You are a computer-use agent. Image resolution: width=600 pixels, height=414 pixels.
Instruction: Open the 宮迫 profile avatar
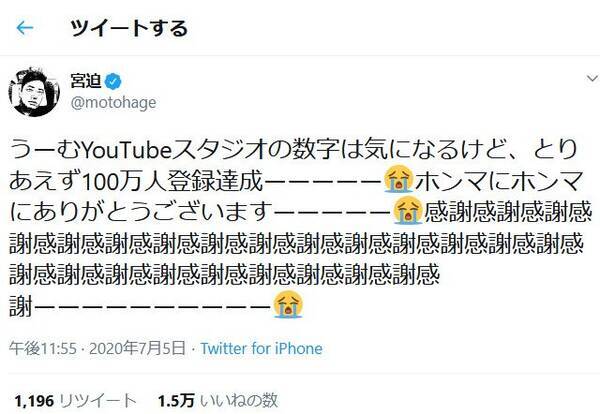(x=31, y=91)
